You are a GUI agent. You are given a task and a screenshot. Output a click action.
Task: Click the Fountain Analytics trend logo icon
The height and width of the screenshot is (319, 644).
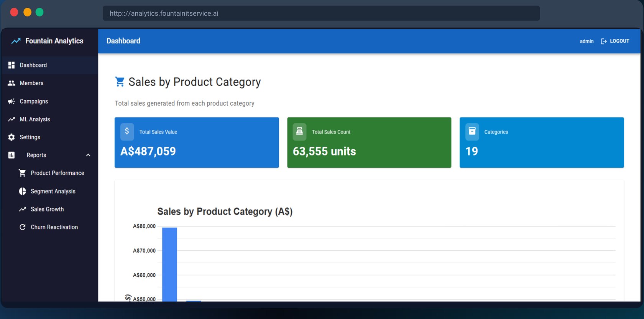(x=16, y=41)
